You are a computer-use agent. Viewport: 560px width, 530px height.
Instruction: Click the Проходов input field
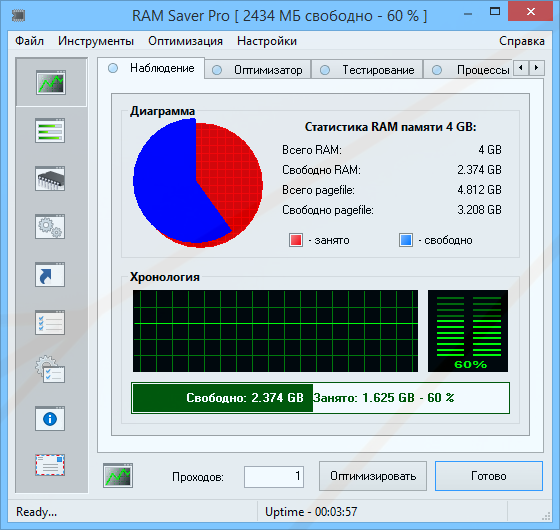(x=274, y=476)
